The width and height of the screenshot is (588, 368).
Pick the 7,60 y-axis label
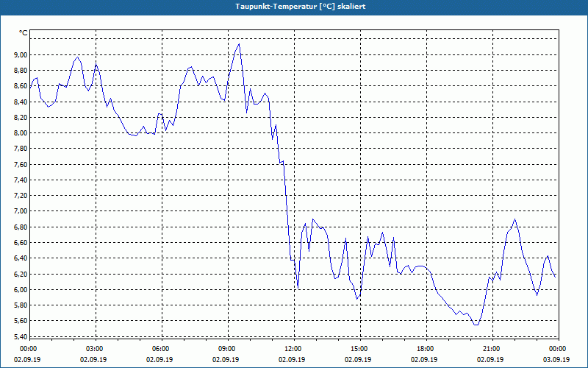point(20,164)
